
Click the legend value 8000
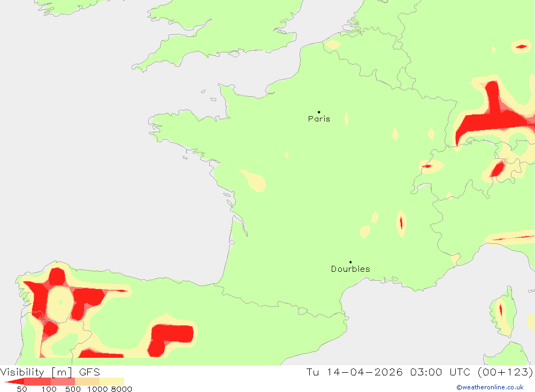pos(121,389)
